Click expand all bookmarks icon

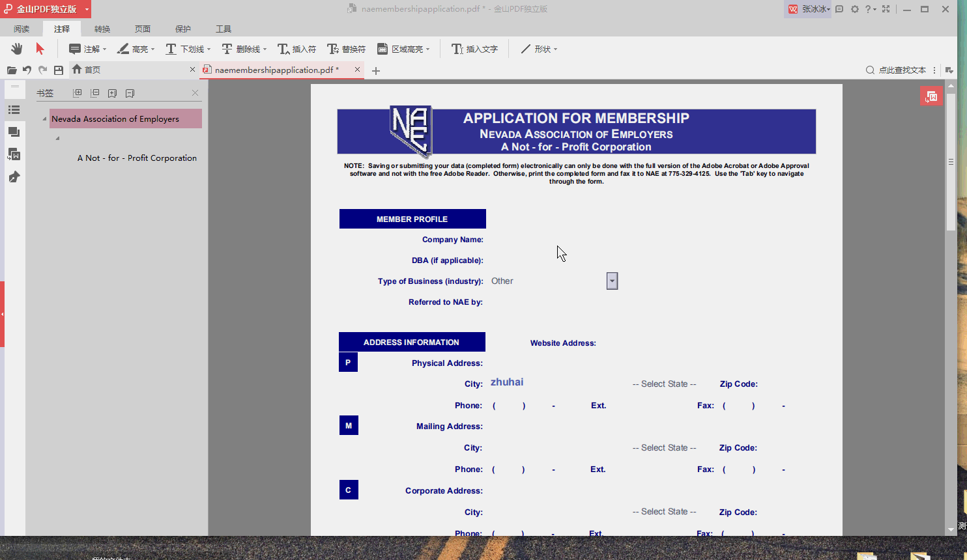(78, 93)
